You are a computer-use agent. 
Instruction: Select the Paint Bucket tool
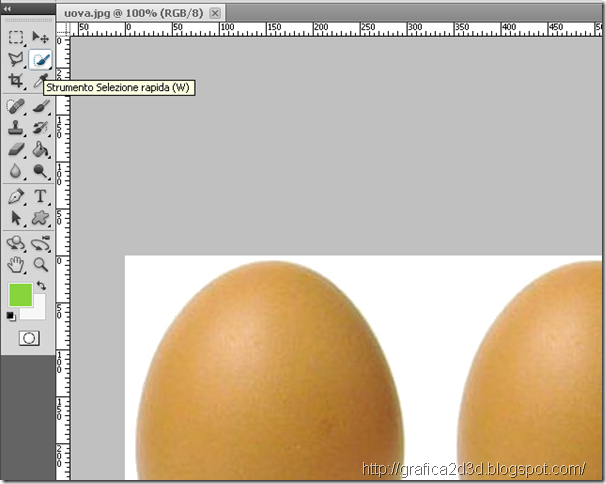coord(40,150)
